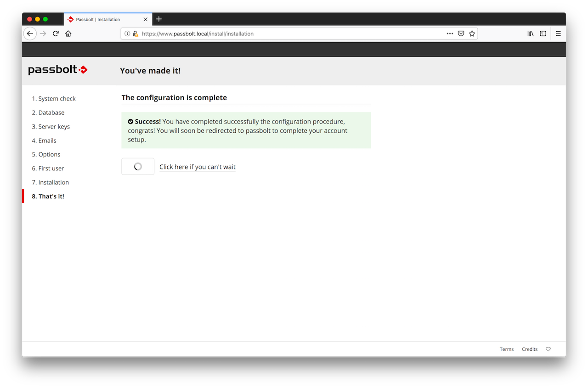
Task: Open a new browser tab with plus
Action: click(x=159, y=19)
